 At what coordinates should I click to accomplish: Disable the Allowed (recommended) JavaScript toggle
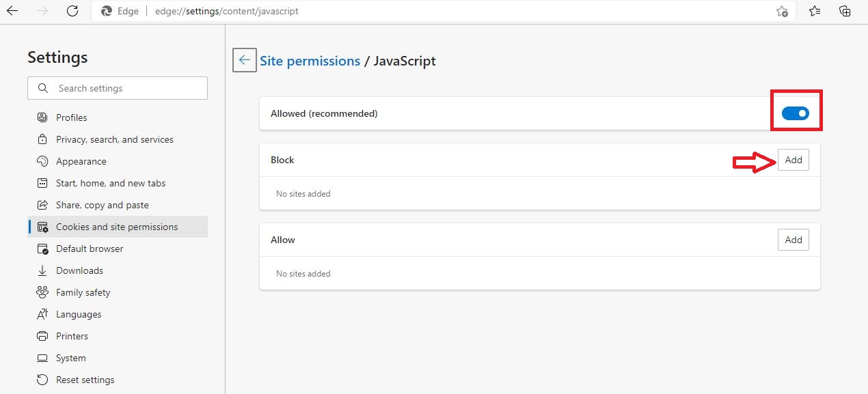pyautogui.click(x=795, y=113)
